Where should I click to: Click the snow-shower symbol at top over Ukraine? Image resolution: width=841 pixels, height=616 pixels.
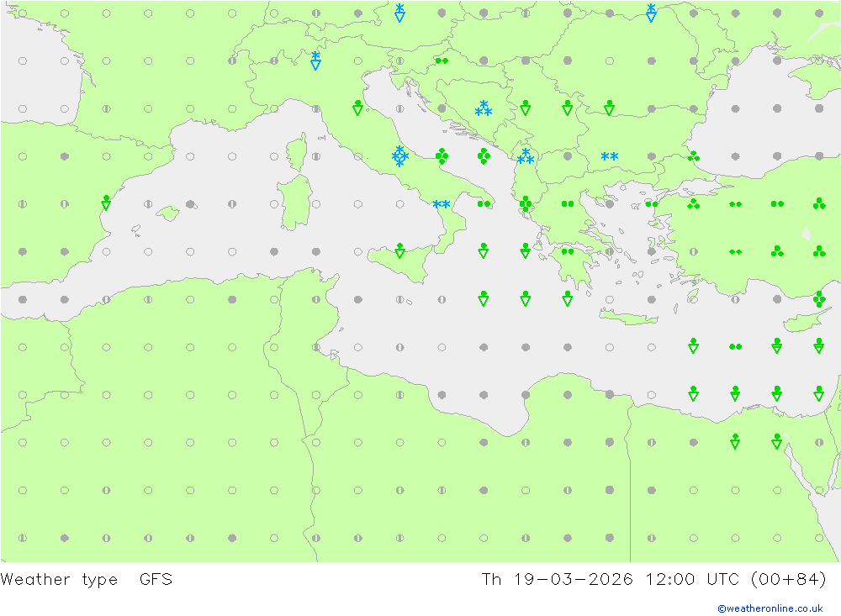tap(651, 13)
